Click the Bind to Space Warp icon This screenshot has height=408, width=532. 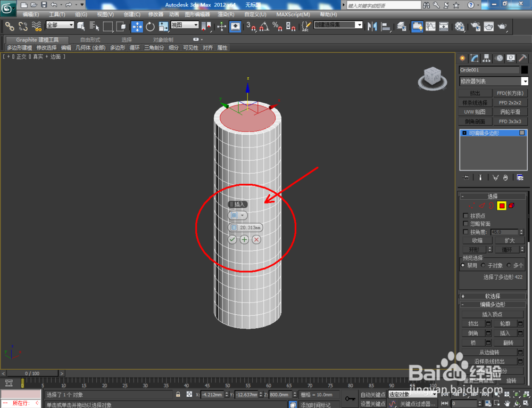pos(36,26)
